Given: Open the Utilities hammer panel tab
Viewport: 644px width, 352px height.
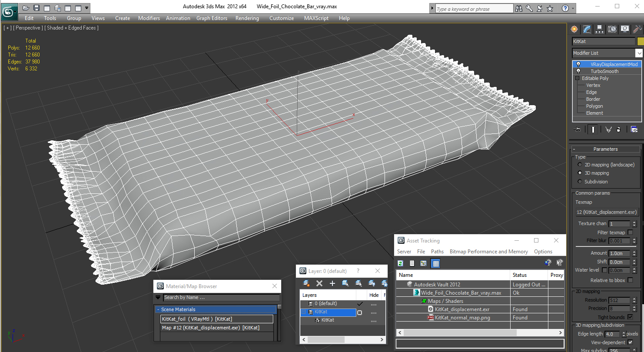Looking at the screenshot, I should [637, 29].
